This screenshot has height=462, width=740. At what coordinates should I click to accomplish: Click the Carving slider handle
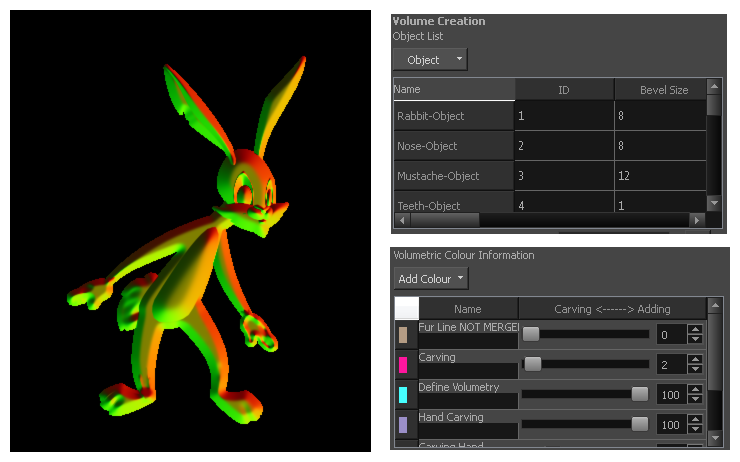pos(533,364)
